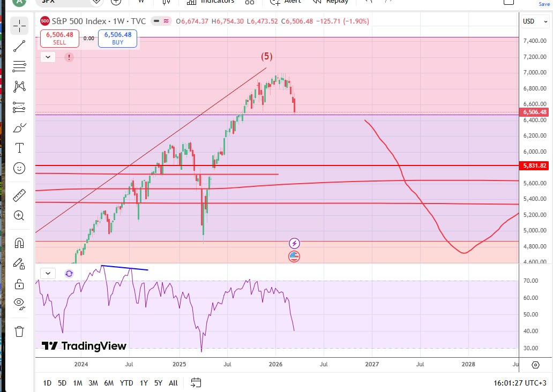Click the refresh icon in RSI pane

coord(69,274)
